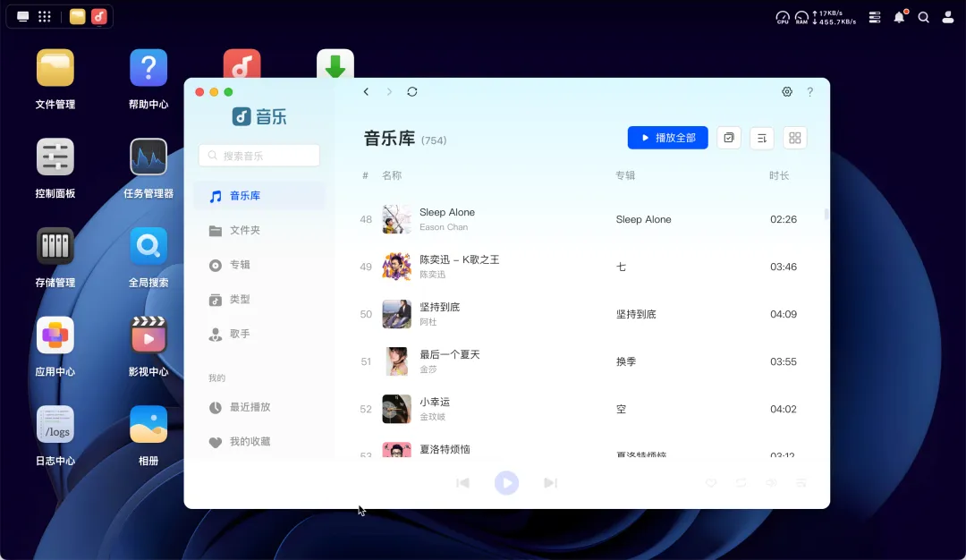
Task: Focus the 搜索音乐 search field
Action: coord(259,156)
